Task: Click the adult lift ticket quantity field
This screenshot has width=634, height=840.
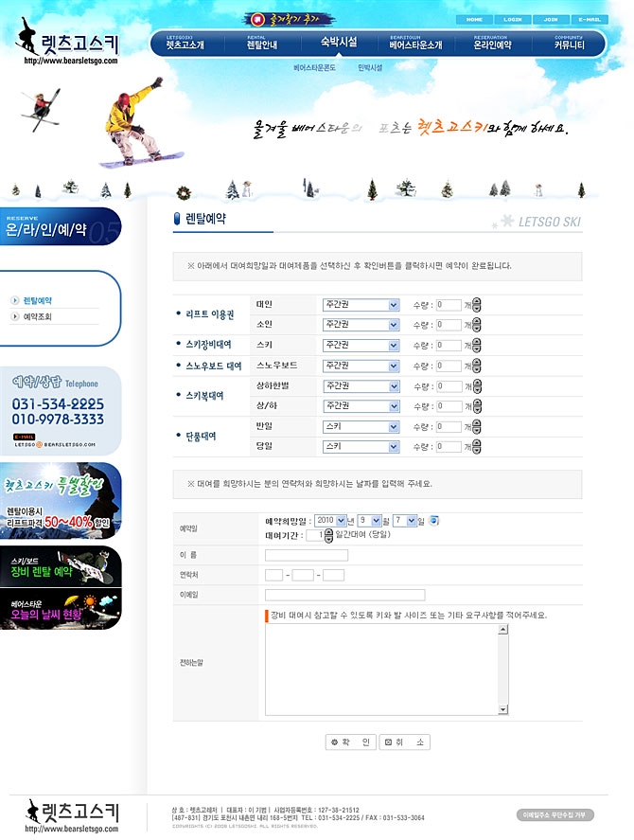Action: [x=449, y=305]
